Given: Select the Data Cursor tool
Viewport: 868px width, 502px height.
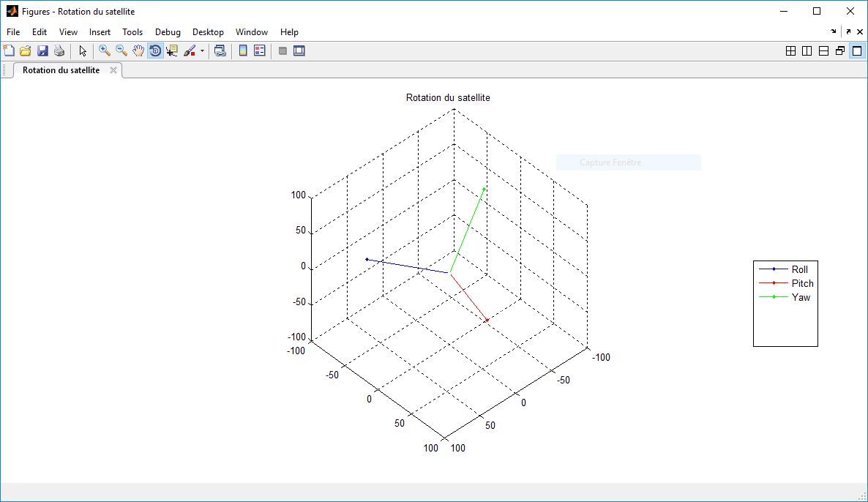Looking at the screenshot, I should pyautogui.click(x=172, y=51).
